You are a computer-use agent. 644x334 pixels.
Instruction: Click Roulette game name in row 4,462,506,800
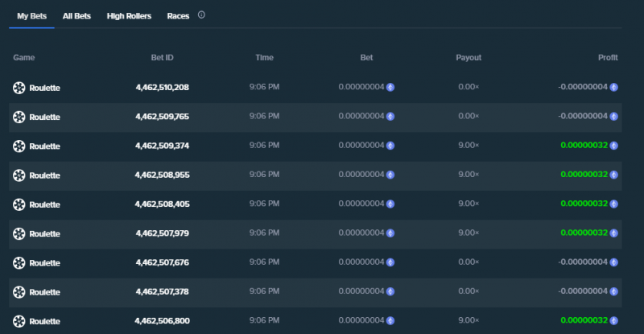[45, 321]
